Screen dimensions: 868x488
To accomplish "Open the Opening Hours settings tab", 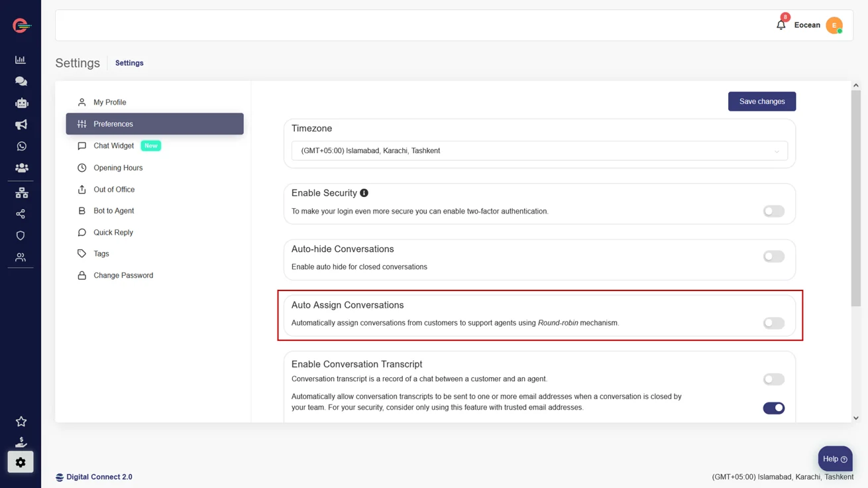I will [x=118, y=168].
